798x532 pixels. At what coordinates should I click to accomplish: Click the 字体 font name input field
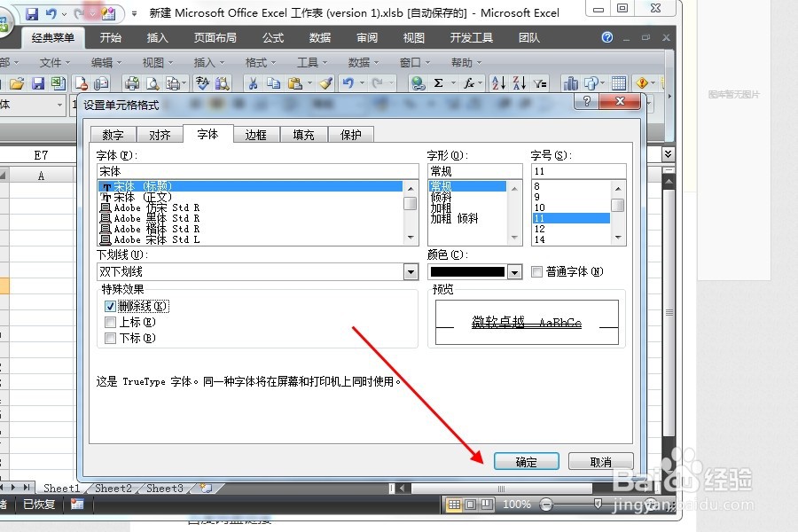pyautogui.click(x=257, y=171)
